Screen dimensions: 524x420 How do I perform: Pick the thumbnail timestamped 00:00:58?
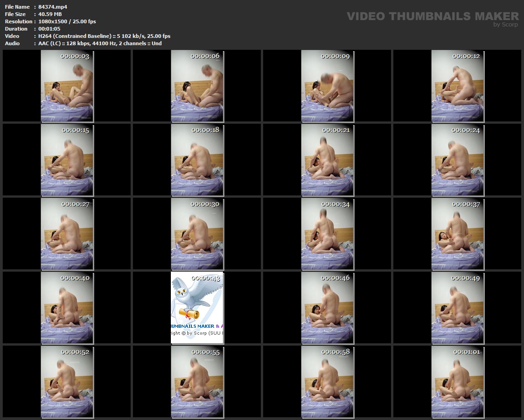327,382
